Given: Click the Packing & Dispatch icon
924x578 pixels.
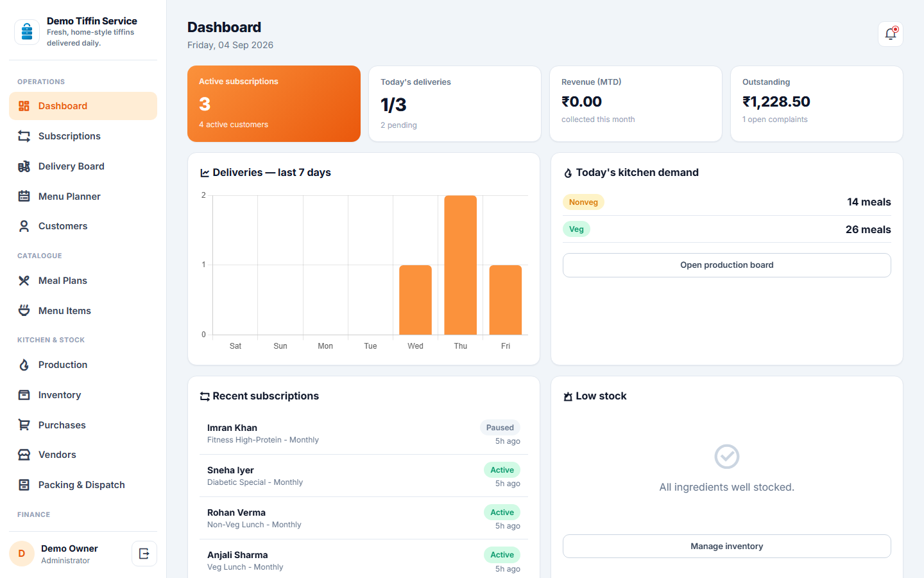Looking at the screenshot, I should tap(24, 485).
